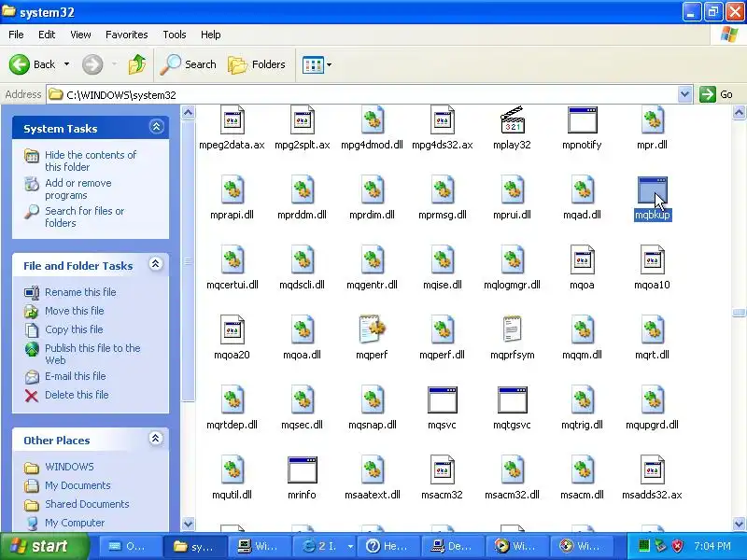Open the Favorites menu

point(127,35)
